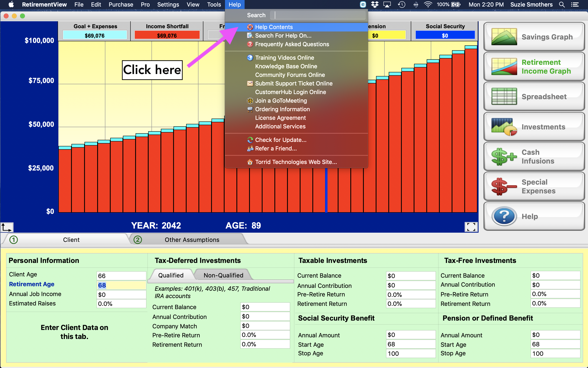Click Pension Start Age field

tap(556, 344)
